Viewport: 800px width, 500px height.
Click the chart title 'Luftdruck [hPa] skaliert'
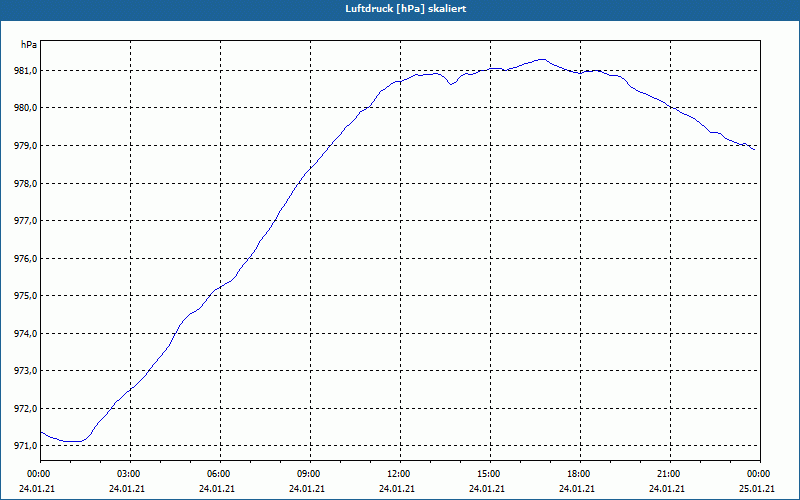pos(405,9)
